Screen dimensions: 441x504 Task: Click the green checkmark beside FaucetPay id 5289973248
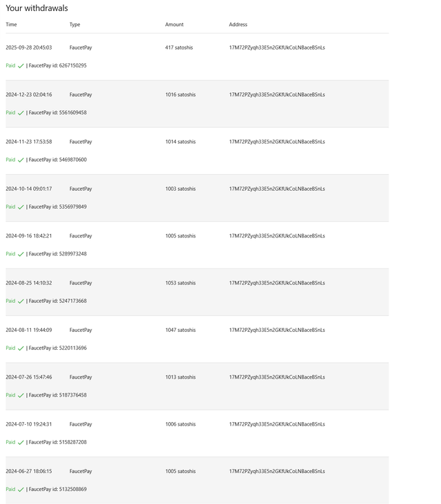pyautogui.click(x=21, y=254)
